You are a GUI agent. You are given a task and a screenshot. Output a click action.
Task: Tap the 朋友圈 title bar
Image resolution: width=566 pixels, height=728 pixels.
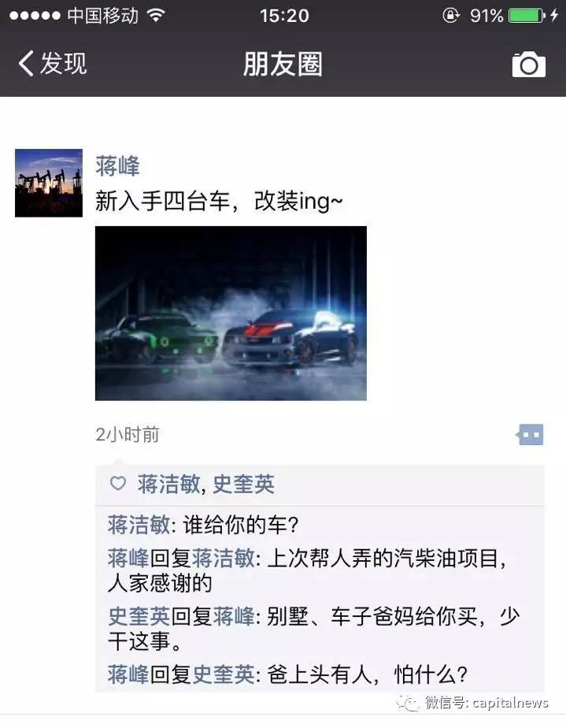283,64
